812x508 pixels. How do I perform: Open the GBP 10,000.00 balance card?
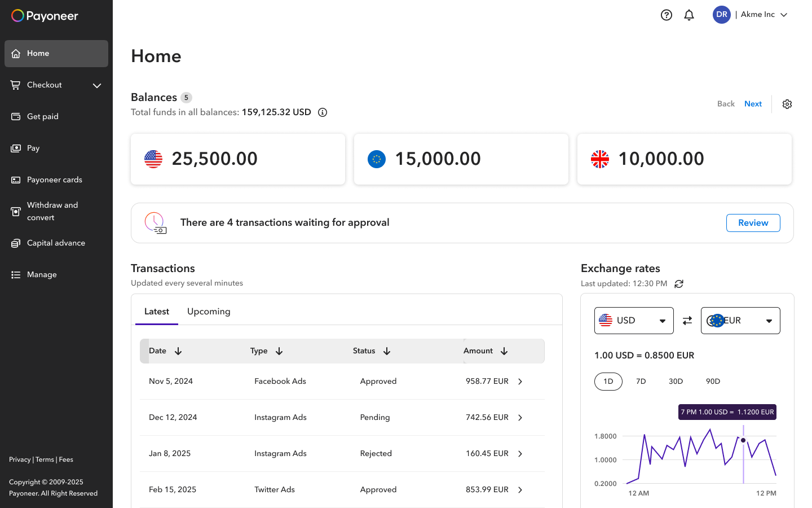click(685, 159)
